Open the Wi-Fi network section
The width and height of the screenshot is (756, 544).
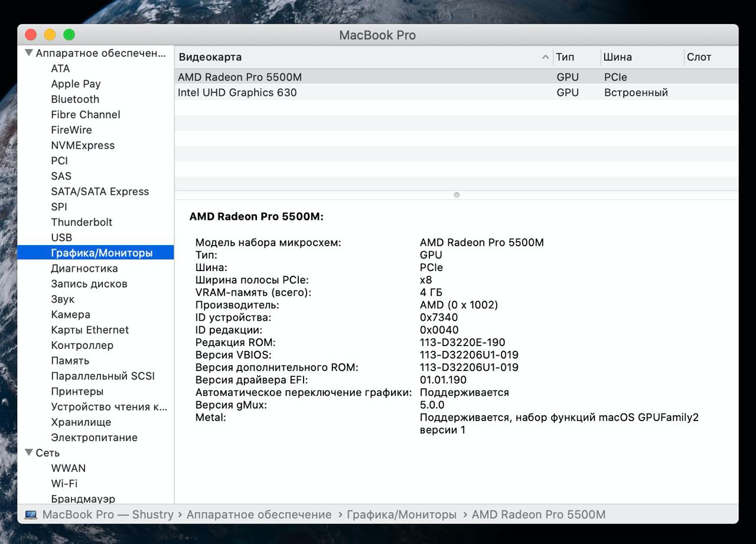[x=64, y=483]
